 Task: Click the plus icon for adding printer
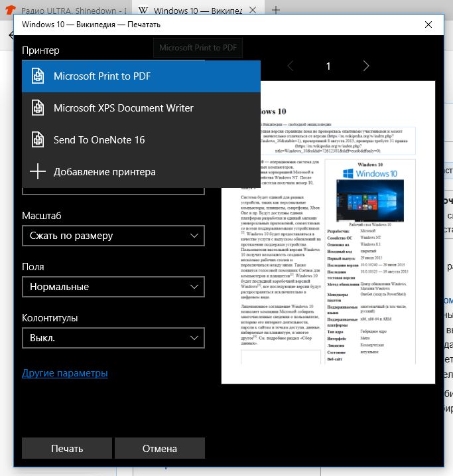click(x=38, y=171)
